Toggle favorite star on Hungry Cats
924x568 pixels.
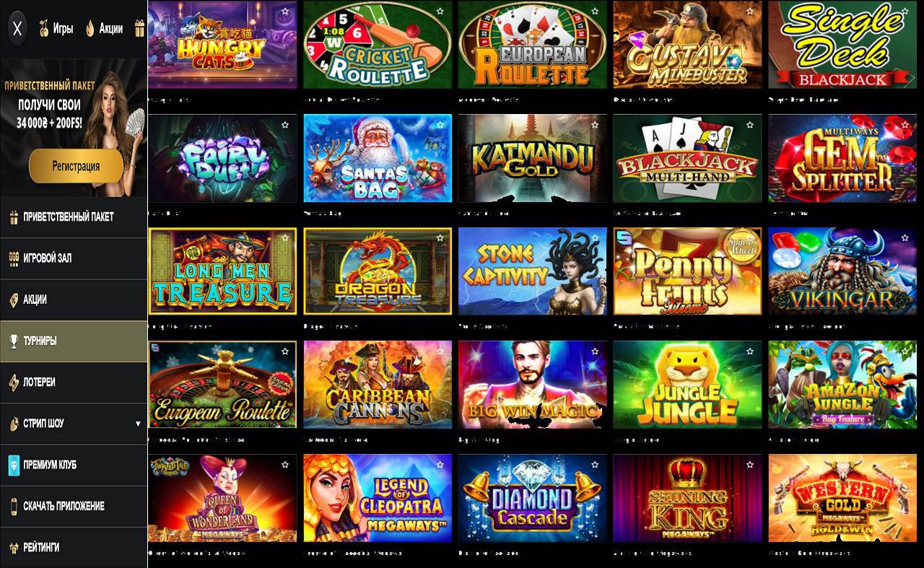[x=284, y=12]
